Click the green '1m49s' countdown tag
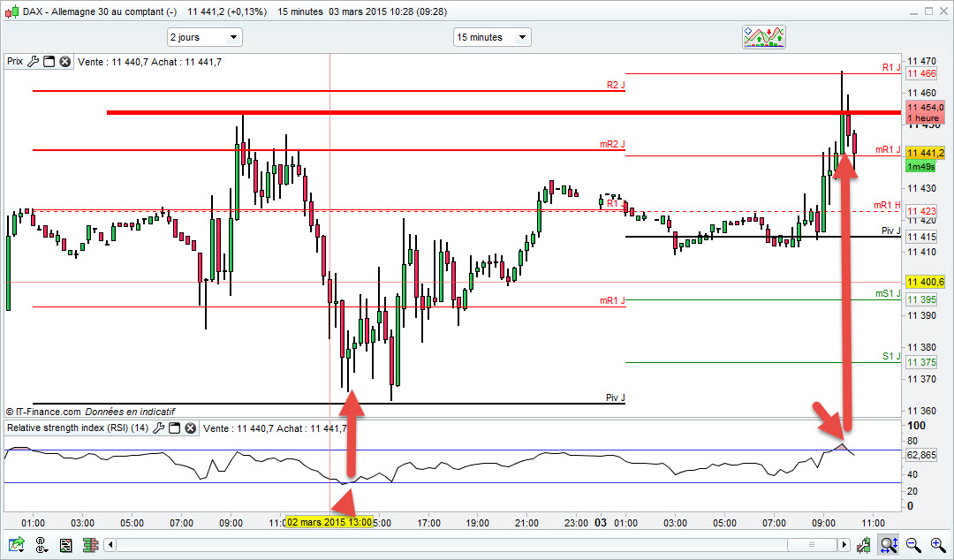The height and width of the screenshot is (560, 954). pos(920,166)
